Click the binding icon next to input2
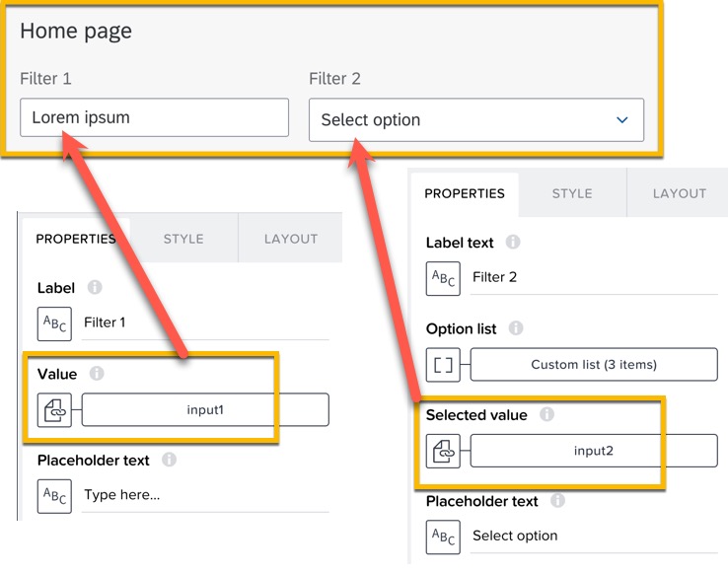Viewport: 728px width, 573px height. [x=443, y=451]
